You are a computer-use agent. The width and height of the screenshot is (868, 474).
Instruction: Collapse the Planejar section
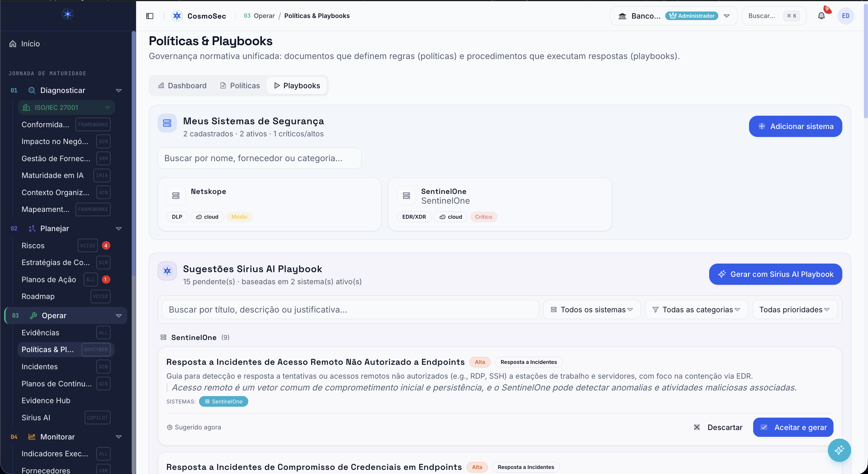point(119,228)
